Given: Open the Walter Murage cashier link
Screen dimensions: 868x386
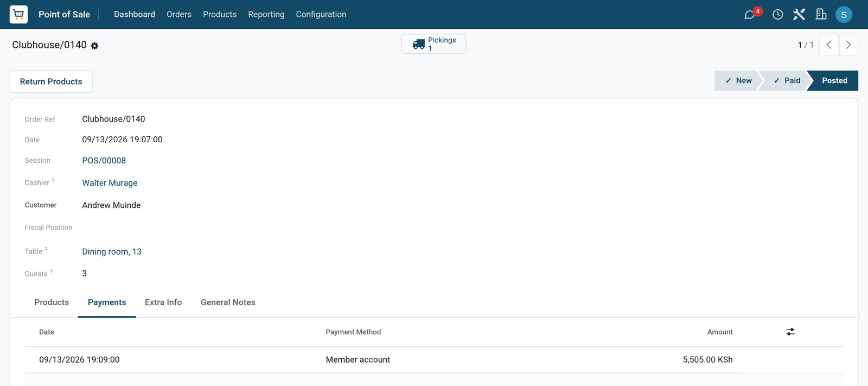Looking at the screenshot, I should pos(110,183).
